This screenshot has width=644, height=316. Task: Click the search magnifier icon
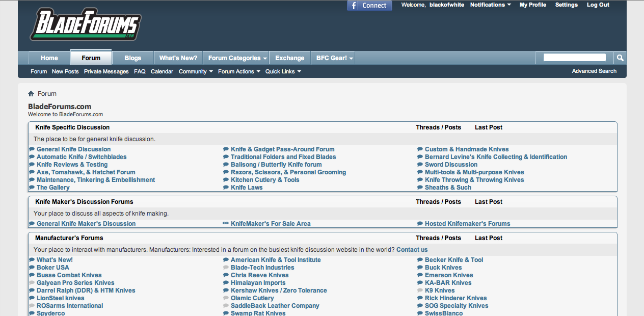(620, 58)
